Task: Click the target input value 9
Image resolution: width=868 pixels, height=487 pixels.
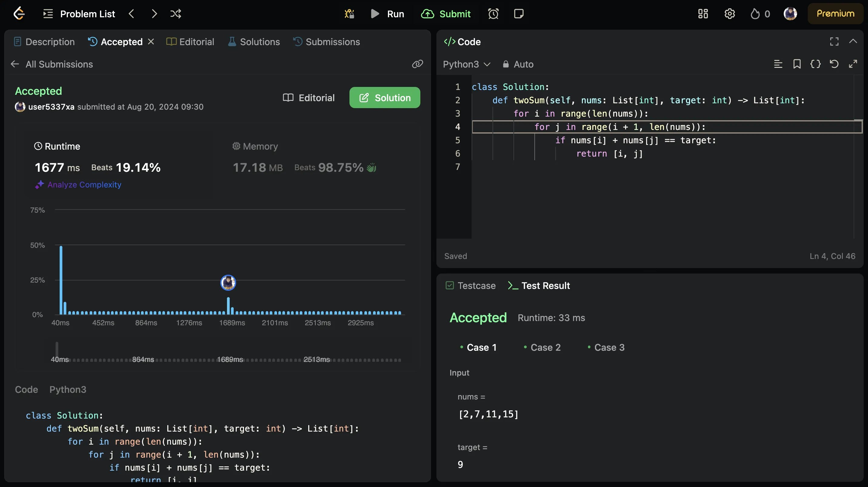Action: [460, 464]
